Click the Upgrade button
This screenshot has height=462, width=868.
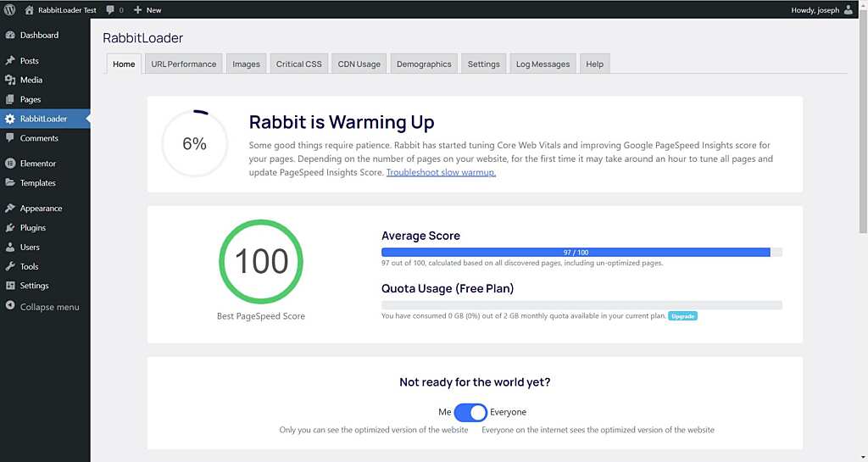point(683,316)
